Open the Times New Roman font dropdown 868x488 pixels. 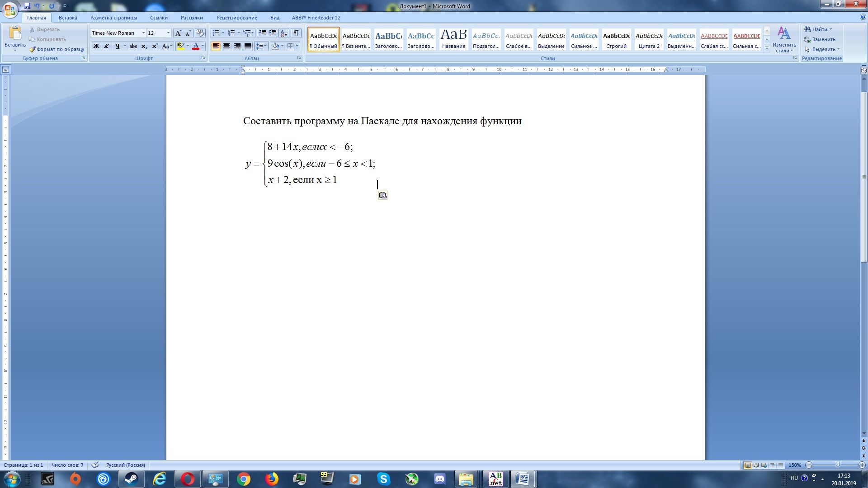pyautogui.click(x=143, y=33)
